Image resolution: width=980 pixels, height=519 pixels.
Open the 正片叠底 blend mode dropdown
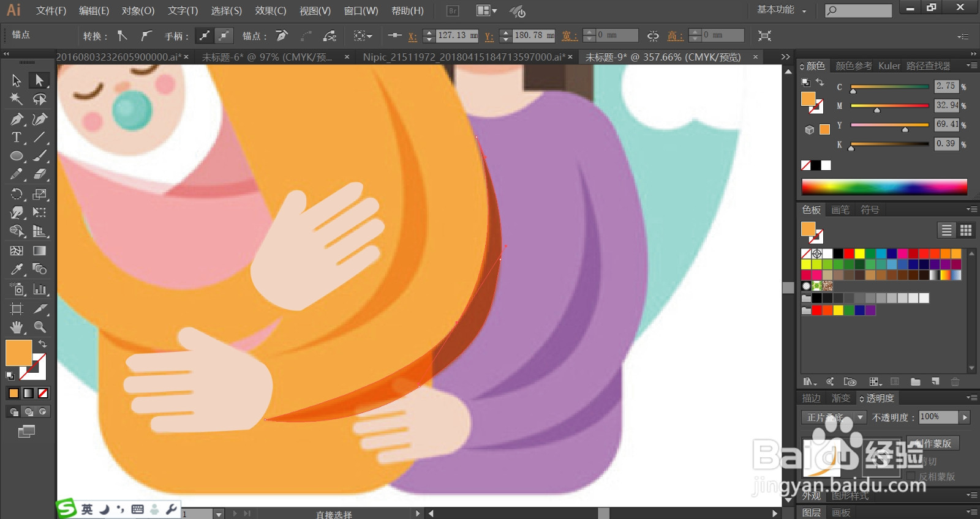point(834,417)
